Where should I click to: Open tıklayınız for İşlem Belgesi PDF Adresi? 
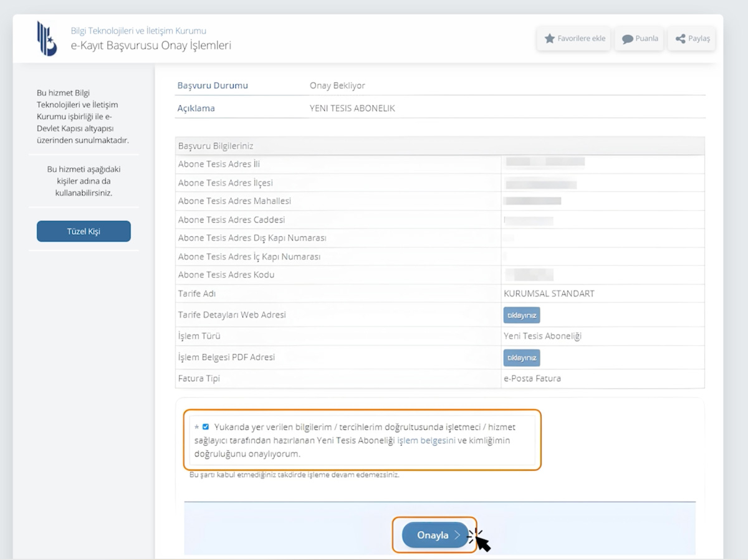pyautogui.click(x=521, y=358)
